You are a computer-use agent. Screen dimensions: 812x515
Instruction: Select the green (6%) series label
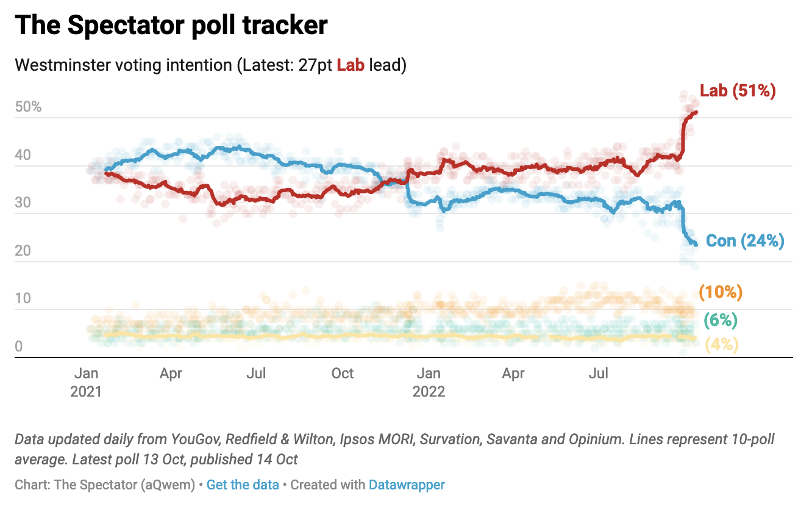(721, 320)
